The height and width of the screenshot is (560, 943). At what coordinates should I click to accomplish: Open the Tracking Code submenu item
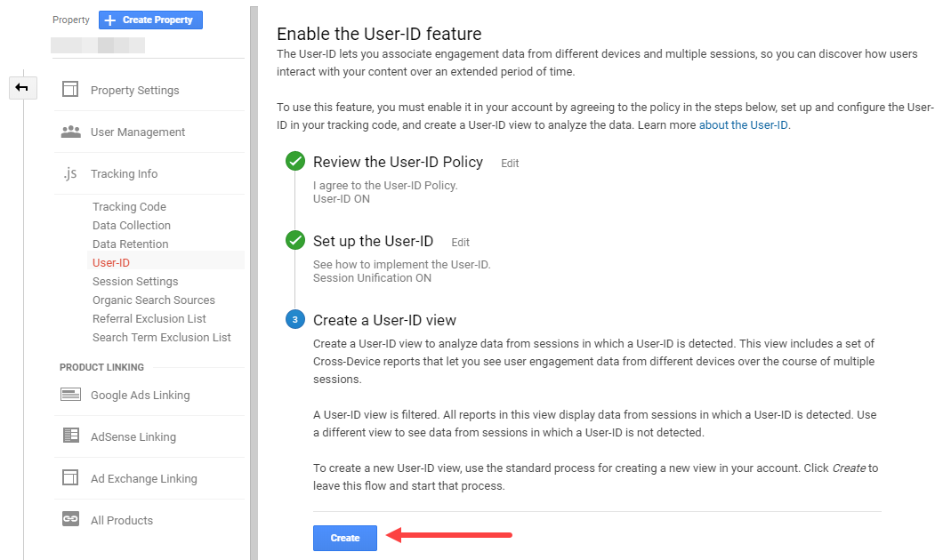point(129,206)
